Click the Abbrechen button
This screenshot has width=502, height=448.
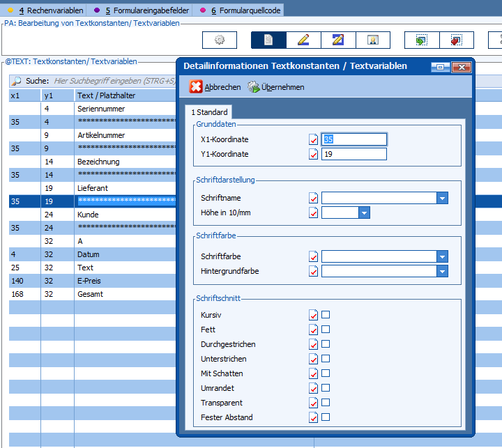[215, 87]
